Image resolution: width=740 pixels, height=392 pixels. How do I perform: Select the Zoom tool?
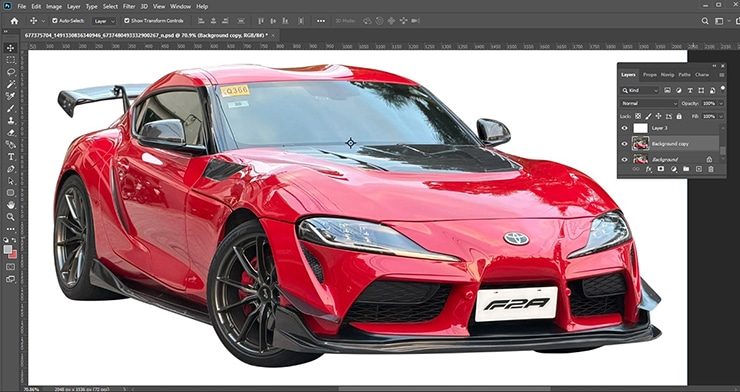click(x=10, y=217)
